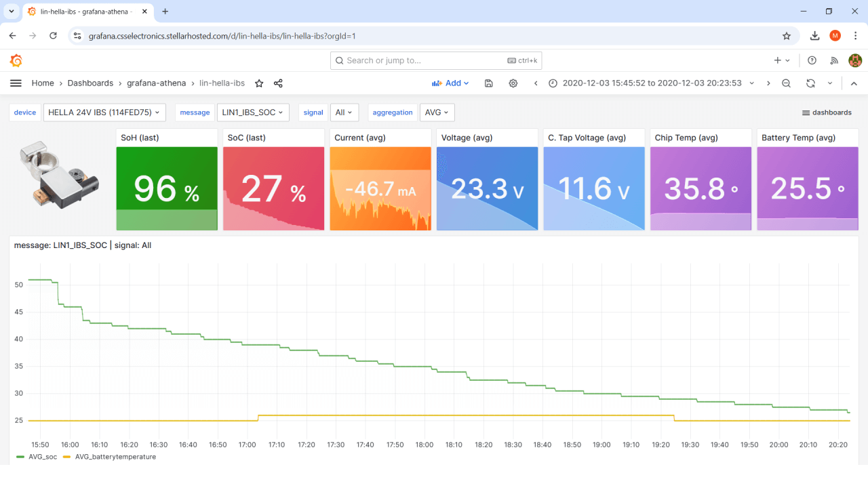This screenshot has width=868, height=488.
Task: Click the 35.8 ° chip temperature stat
Action: (701, 189)
